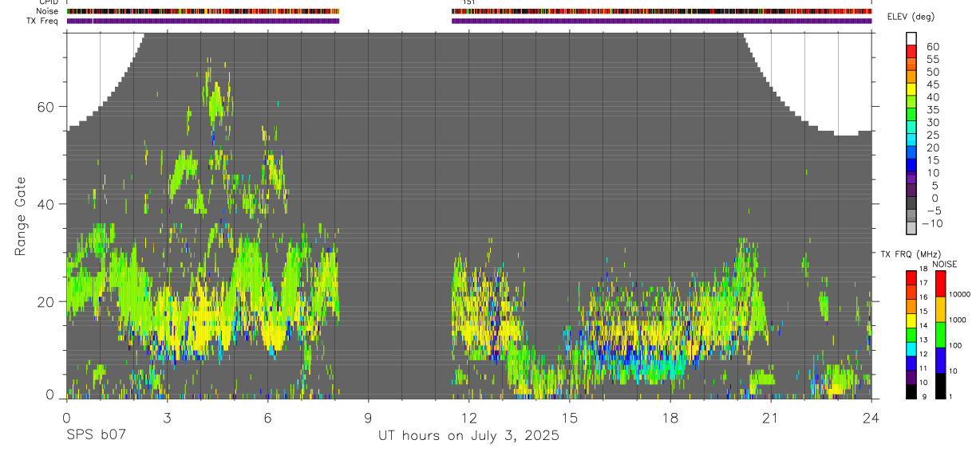
Task: Click the '151' CPID label above plot
Action: (x=470, y=2)
